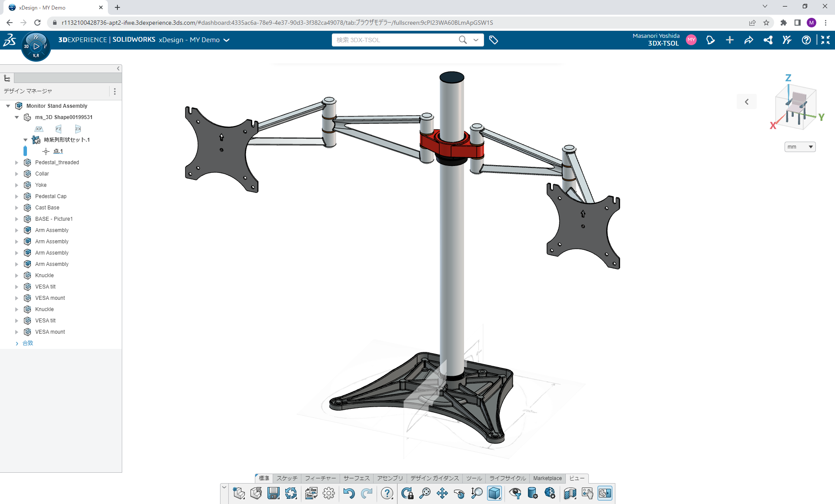Viewport: 835px width, 504px height.
Task: Open the 3D compass play button
Action: pos(36,46)
